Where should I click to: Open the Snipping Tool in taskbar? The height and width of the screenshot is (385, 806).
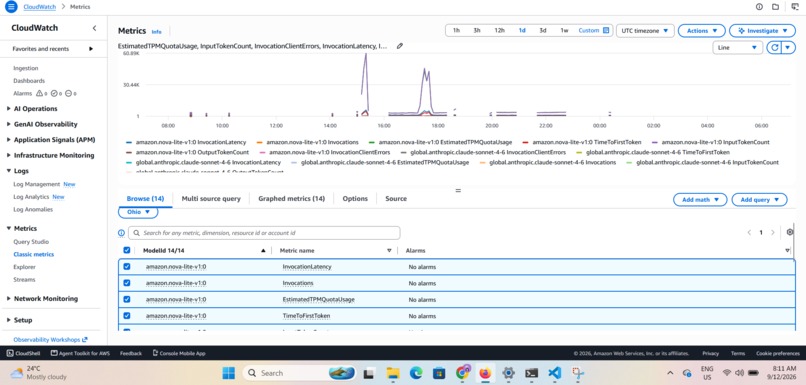578,373
